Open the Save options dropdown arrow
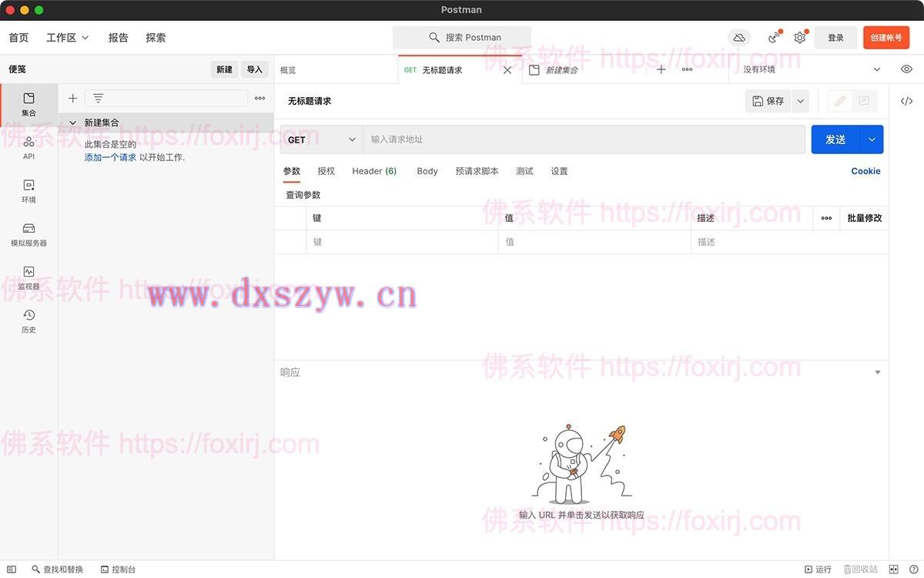The width and height of the screenshot is (924, 578). coord(800,101)
